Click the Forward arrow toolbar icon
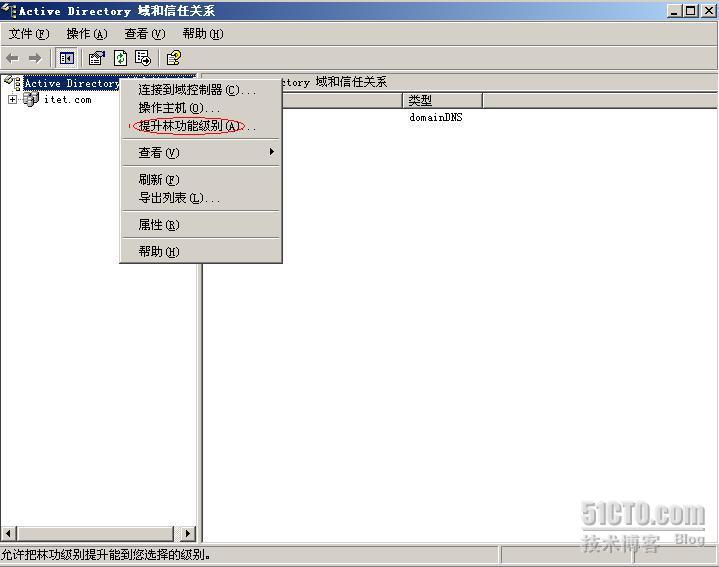719x567 pixels. point(35,58)
